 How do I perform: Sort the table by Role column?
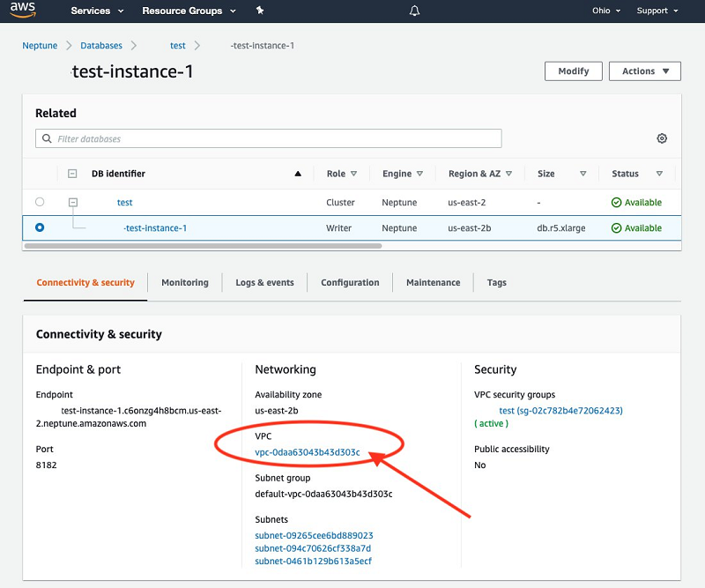tap(341, 174)
